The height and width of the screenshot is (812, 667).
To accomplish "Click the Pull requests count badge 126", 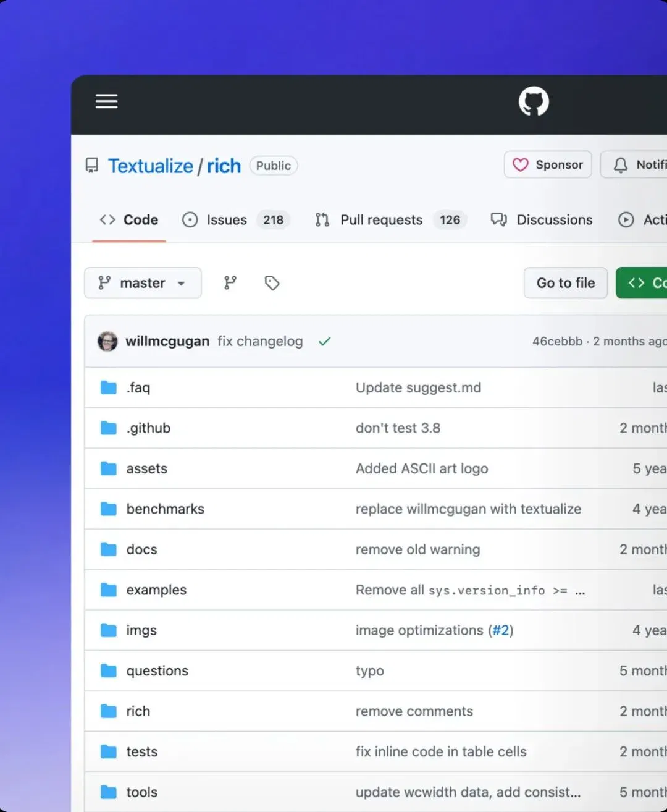I will click(450, 220).
